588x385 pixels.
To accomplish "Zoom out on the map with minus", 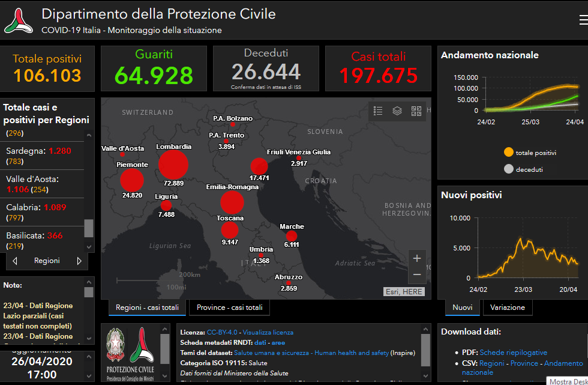I will pos(417,274).
